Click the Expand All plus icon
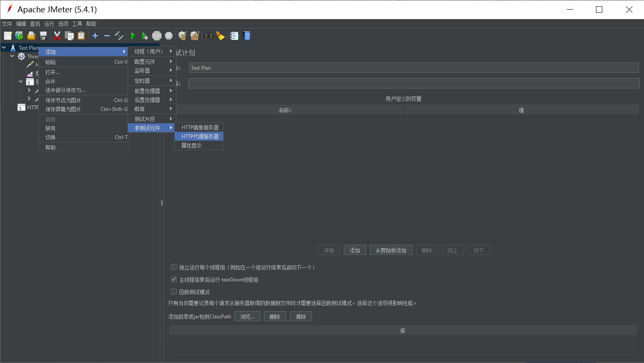This screenshot has height=363, width=644. [x=95, y=36]
